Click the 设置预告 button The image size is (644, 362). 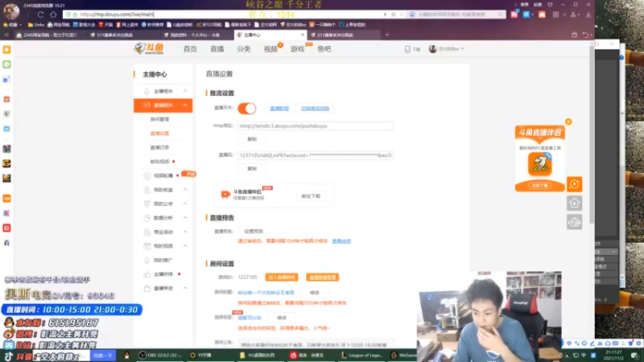coord(254,231)
